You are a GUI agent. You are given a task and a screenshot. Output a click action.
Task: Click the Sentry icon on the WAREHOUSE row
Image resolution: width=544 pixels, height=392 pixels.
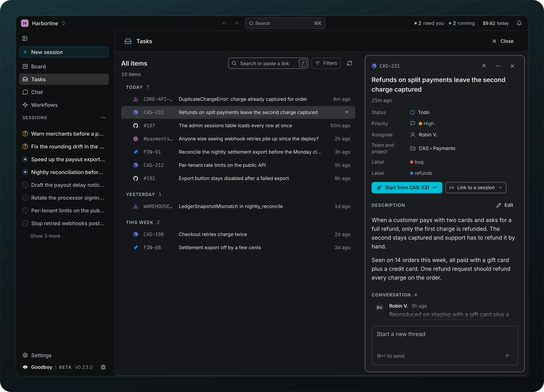coord(135,206)
